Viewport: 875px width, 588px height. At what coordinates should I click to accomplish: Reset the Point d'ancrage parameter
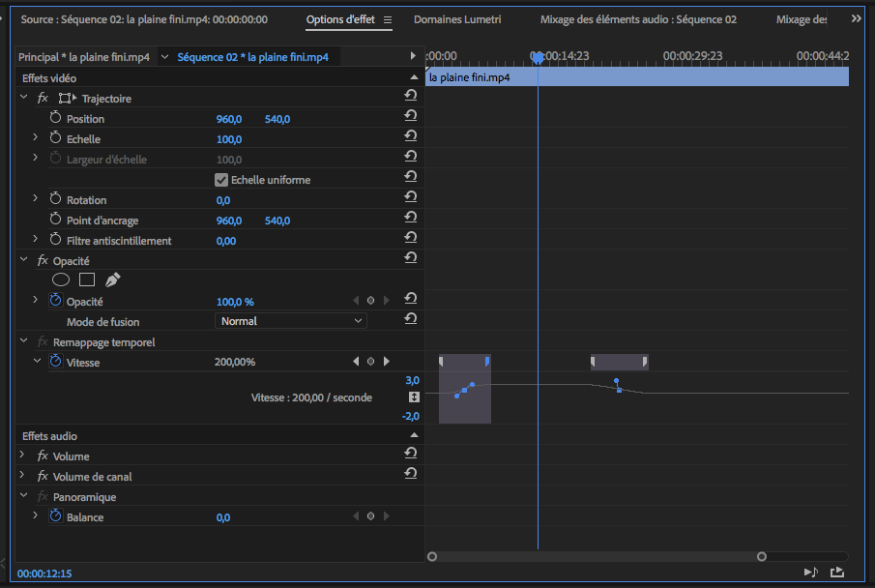[x=411, y=218]
